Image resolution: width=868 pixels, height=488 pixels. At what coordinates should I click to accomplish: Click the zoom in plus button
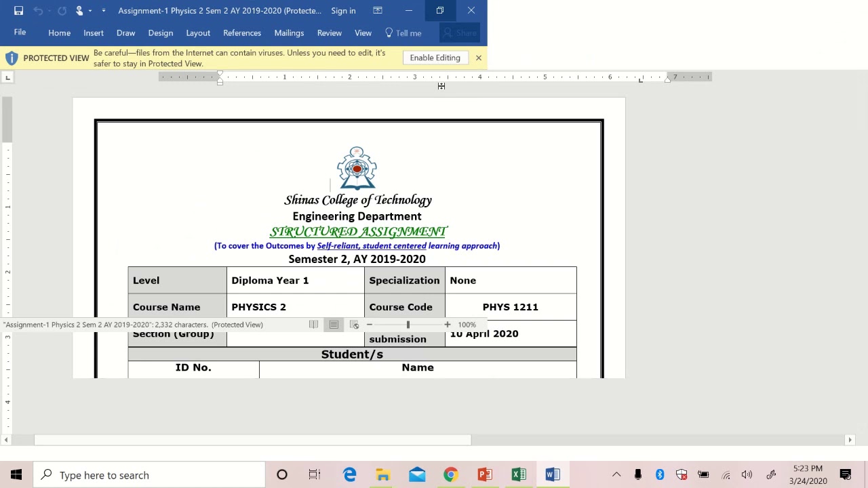click(448, 325)
